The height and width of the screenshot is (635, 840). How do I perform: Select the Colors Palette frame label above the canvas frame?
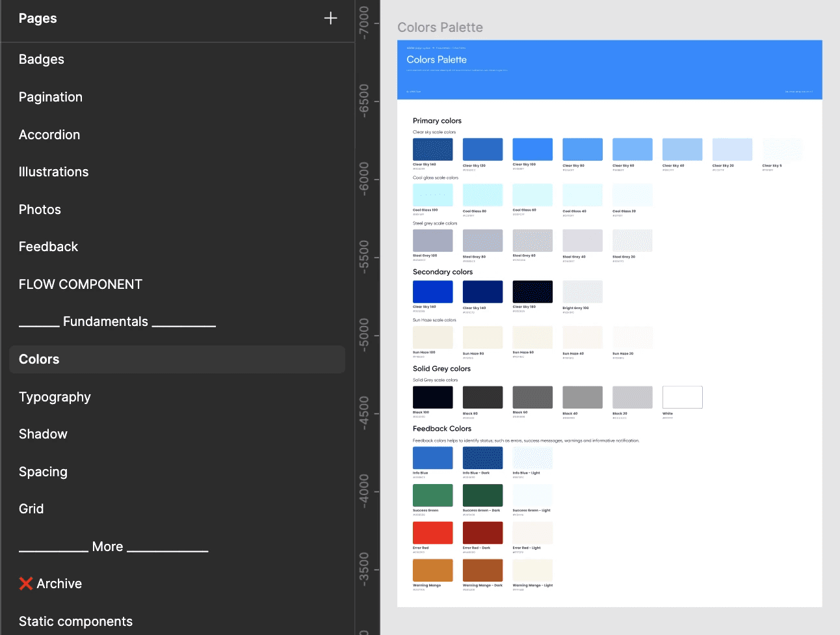pyautogui.click(x=440, y=27)
